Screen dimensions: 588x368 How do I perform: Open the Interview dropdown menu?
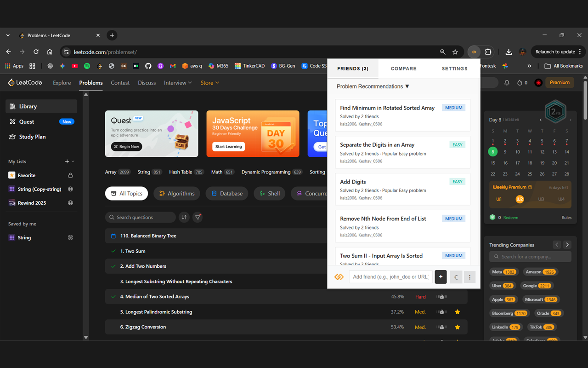[178, 83]
